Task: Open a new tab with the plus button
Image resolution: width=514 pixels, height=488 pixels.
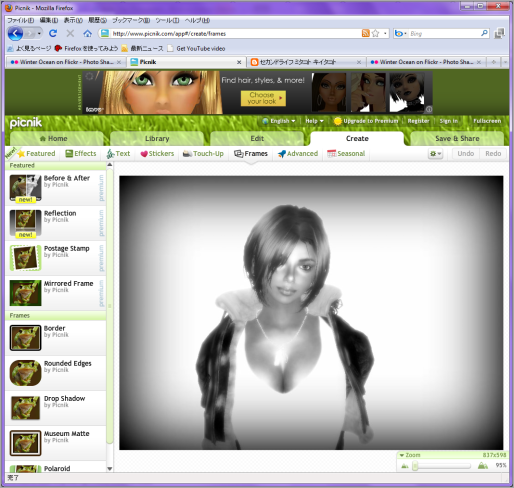Action: (494, 62)
